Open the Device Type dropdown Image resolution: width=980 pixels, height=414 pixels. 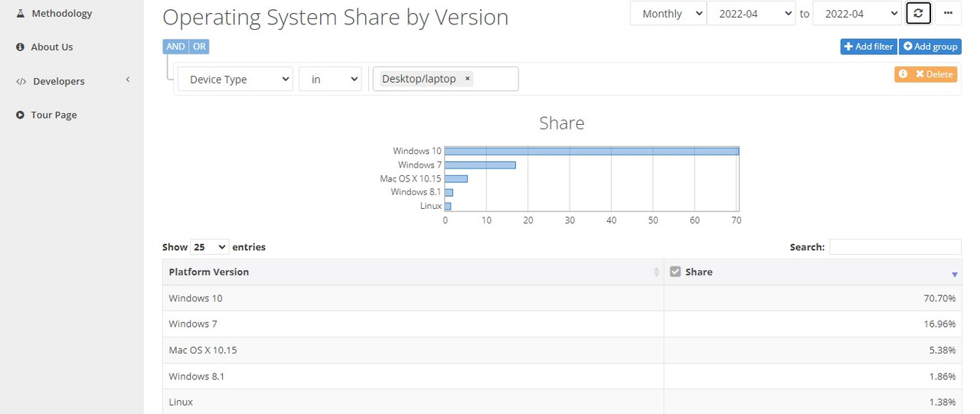235,79
